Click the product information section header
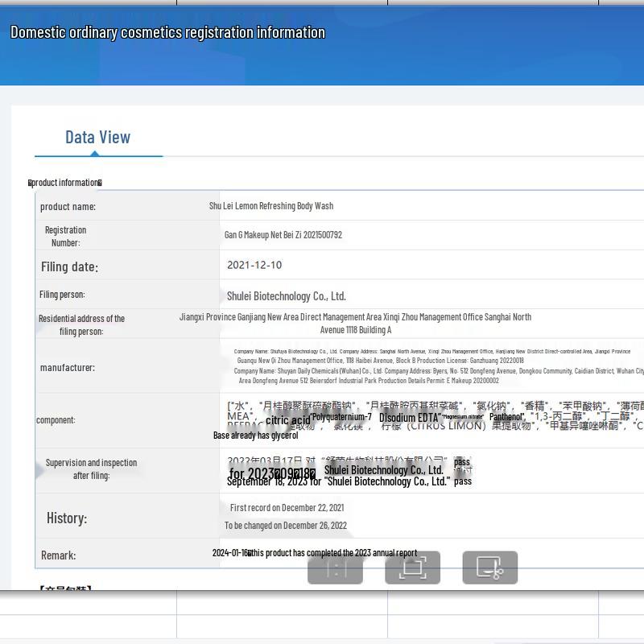The image size is (644, 644). pos(65,183)
